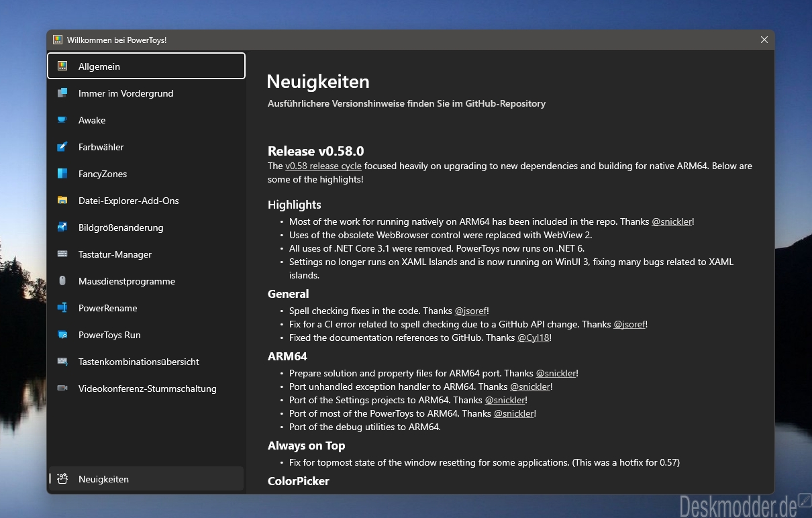This screenshot has width=812, height=518.
Task: Click the Datei-Explorer-Add-Ons folder icon
Action: pos(62,201)
